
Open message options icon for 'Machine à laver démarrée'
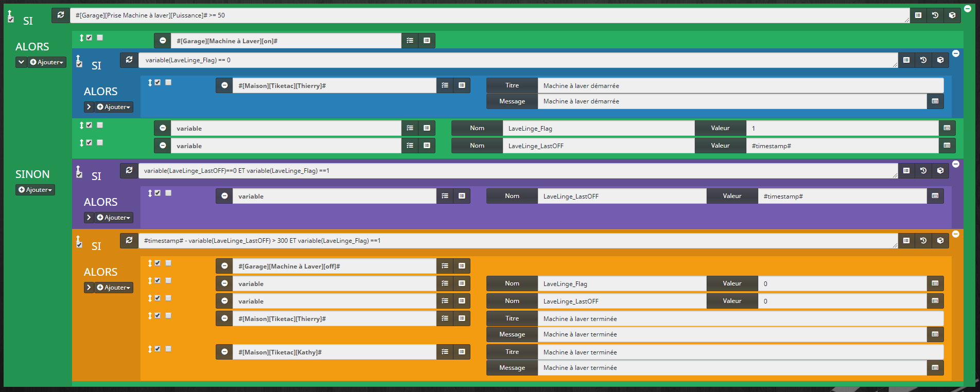[x=935, y=101]
